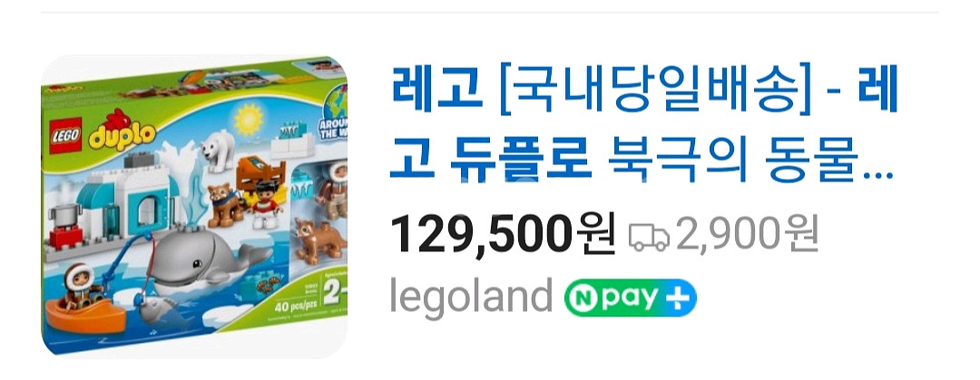This screenshot has height=380, width=980.
Task: Open the LEGO Duplo product thumbnail
Action: [194, 206]
